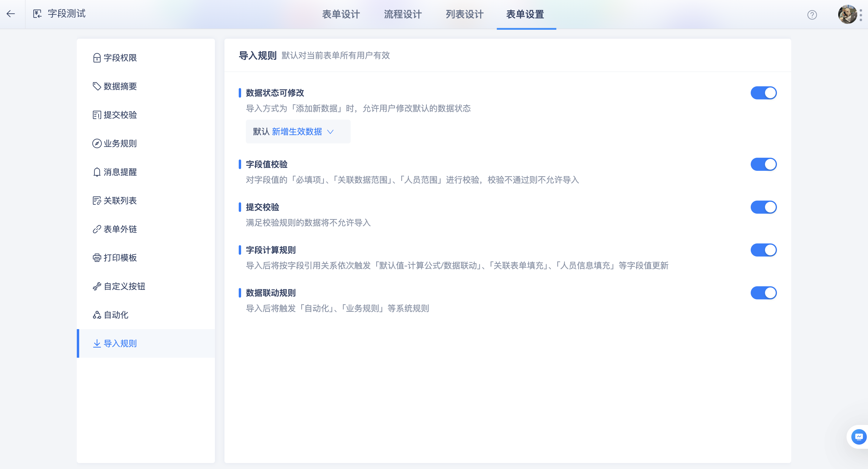Click the form icon beside 字段测试
The width and height of the screenshot is (868, 469).
coord(38,14)
